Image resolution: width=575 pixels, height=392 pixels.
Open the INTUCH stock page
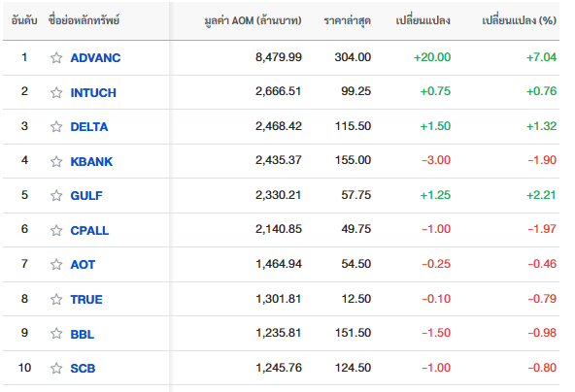[x=93, y=93]
